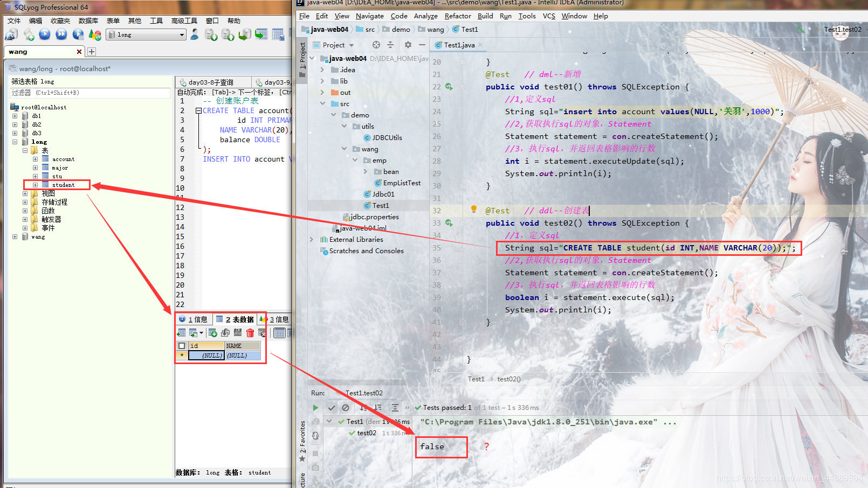Image resolution: width=868 pixels, height=488 pixels.
Task: Switch to 1 信息 result tab
Action: pos(194,319)
